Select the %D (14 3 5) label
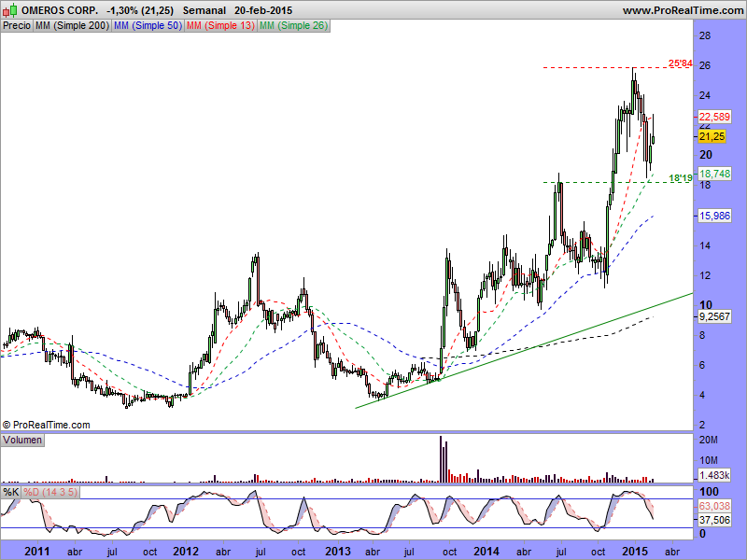 pyautogui.click(x=50, y=492)
